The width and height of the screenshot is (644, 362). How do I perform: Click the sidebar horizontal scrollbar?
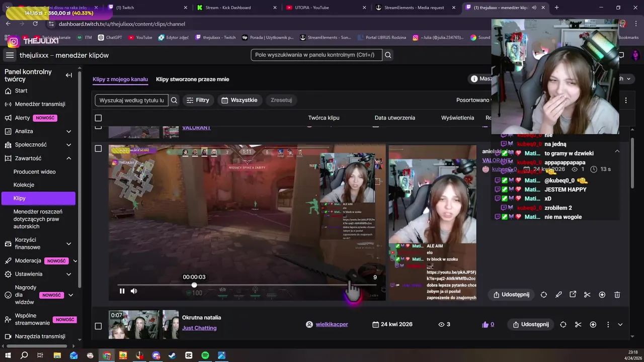point(36,346)
